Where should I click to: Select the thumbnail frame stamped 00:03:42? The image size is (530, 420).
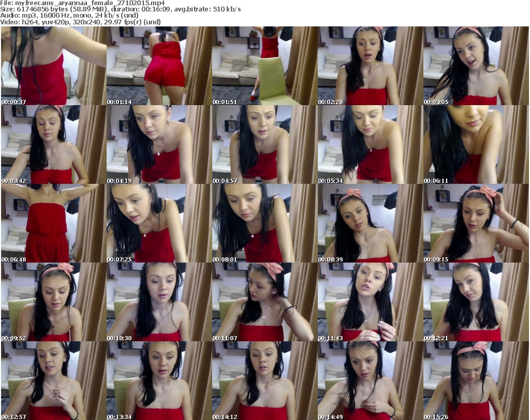(x=53, y=144)
